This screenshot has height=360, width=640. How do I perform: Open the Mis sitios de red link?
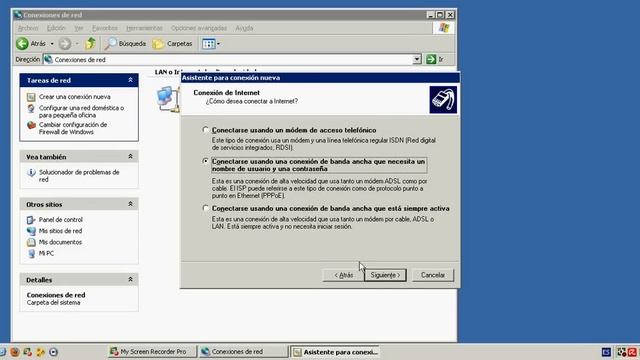tap(60, 231)
